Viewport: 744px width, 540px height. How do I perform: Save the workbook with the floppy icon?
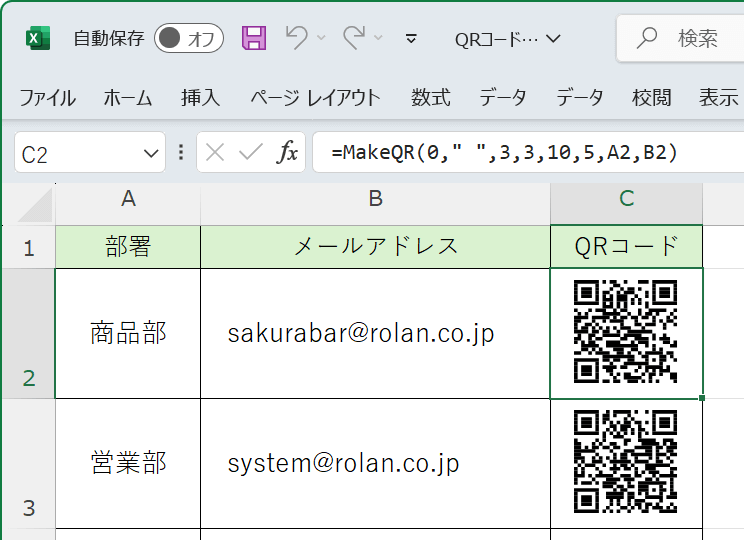(x=254, y=38)
